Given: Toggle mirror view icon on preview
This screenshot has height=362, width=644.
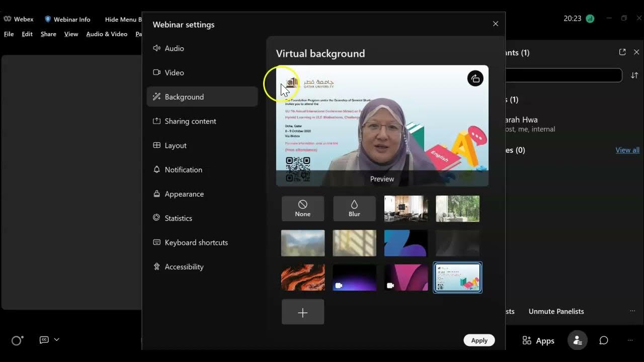Looking at the screenshot, I should [x=475, y=78].
